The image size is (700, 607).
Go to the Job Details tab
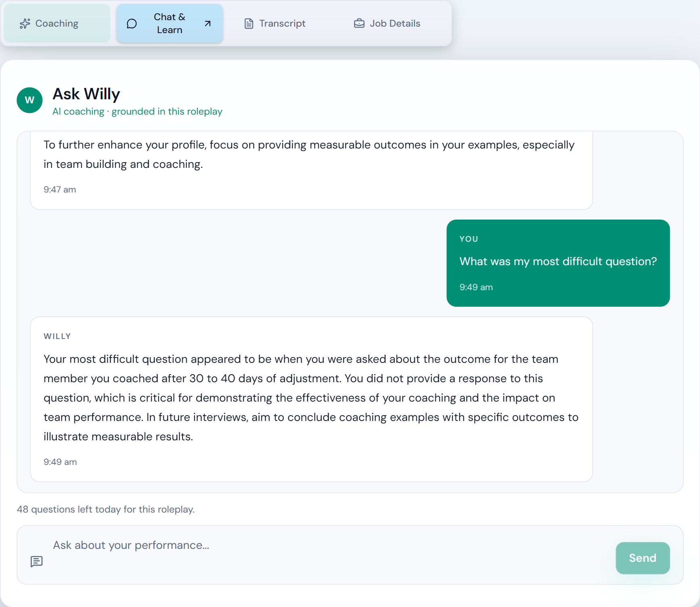[x=395, y=23]
